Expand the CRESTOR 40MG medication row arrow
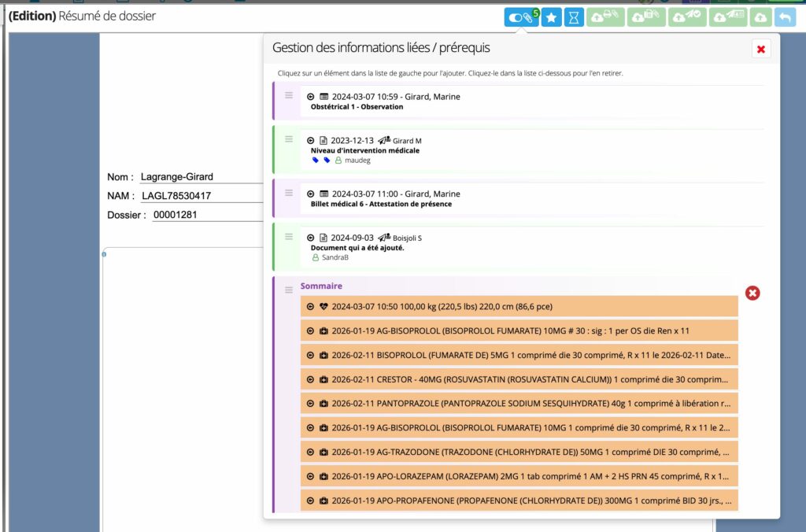This screenshot has width=806, height=532. tap(311, 379)
